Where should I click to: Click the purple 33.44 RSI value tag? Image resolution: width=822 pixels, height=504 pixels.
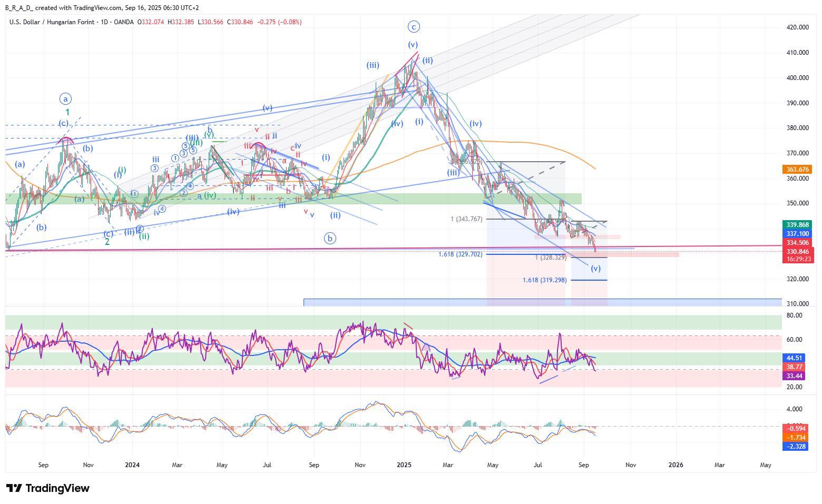tap(794, 376)
